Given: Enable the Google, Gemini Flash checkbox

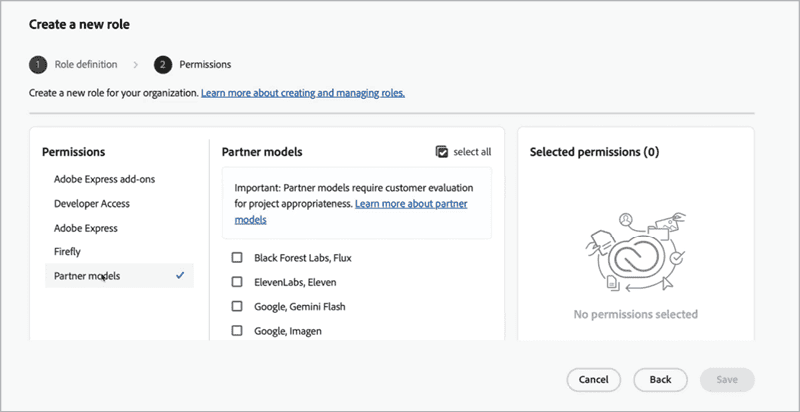Looking at the screenshot, I should coord(237,306).
